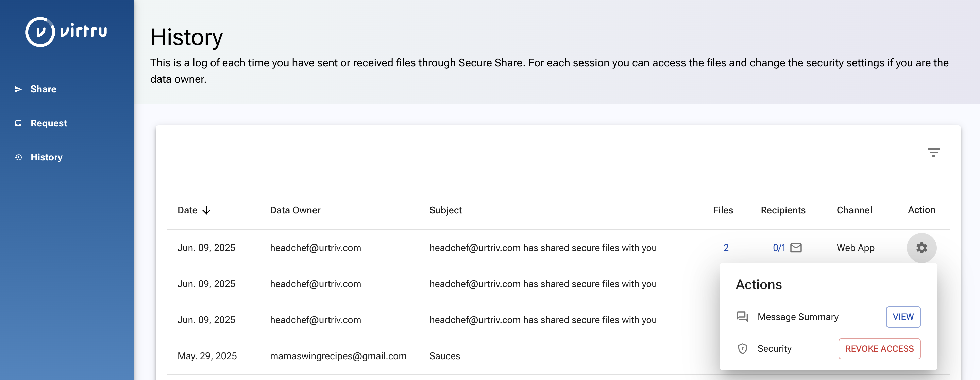
Task: Open the envelope icon next to 0/1 recipients
Action: [x=797, y=248]
